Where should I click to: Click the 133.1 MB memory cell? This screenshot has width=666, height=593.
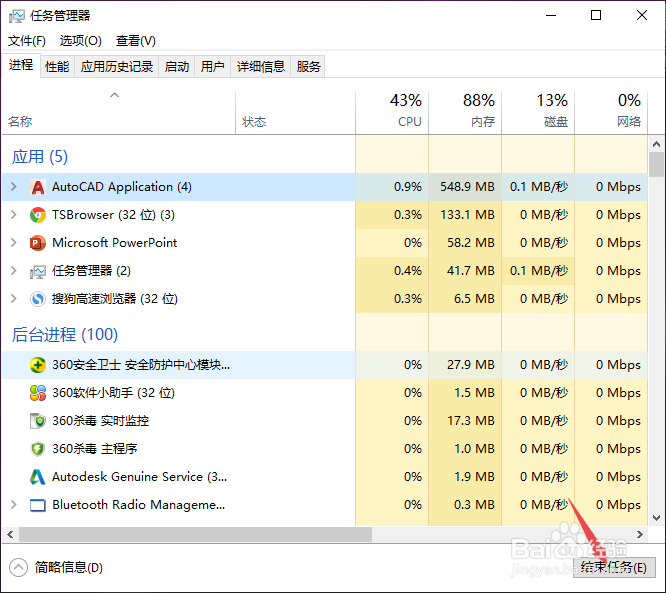point(467,215)
